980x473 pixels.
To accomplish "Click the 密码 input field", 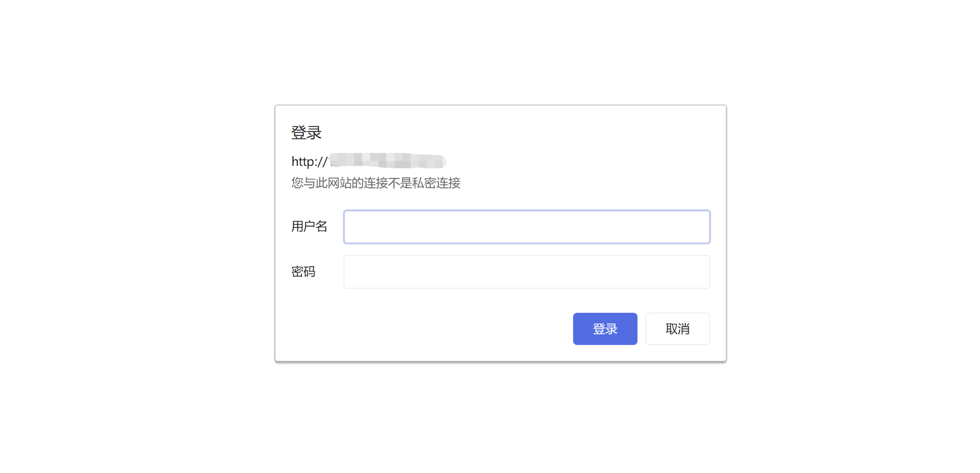I will coord(526,272).
